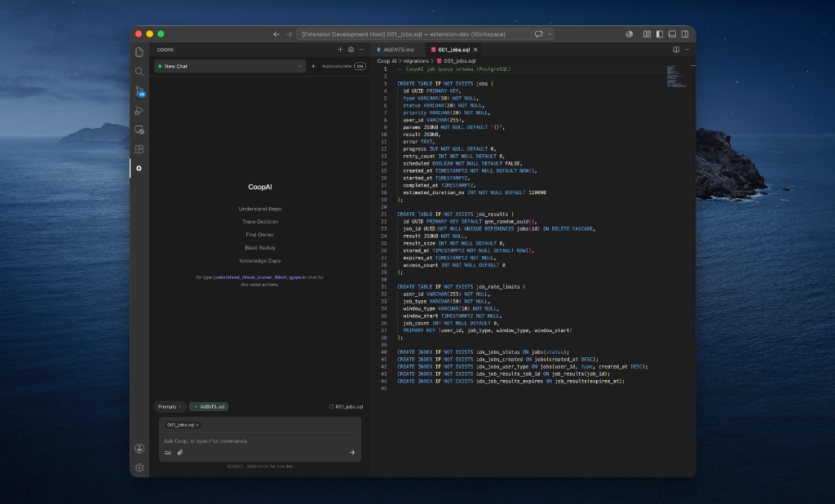Click the /trace command link

249,277
